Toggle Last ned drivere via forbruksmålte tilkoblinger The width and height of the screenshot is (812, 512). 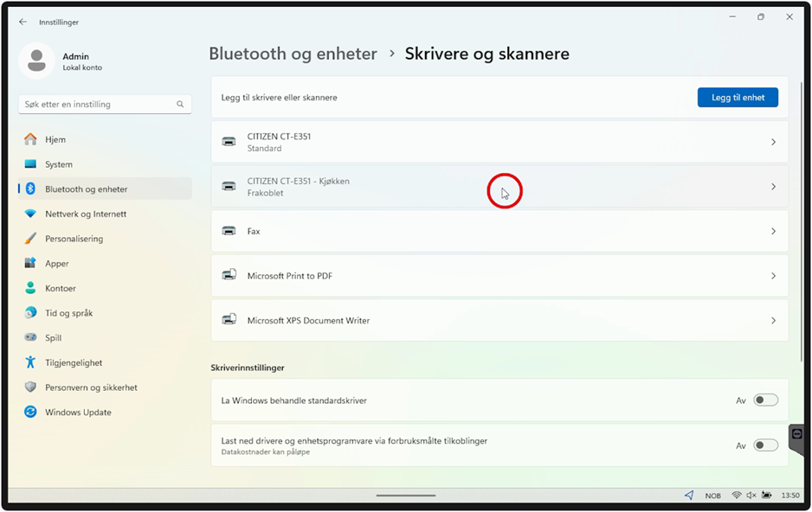coord(765,445)
